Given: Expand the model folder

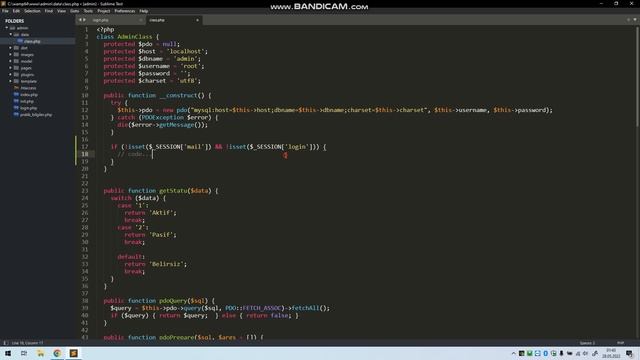Looking at the screenshot, I should (x=11, y=61).
